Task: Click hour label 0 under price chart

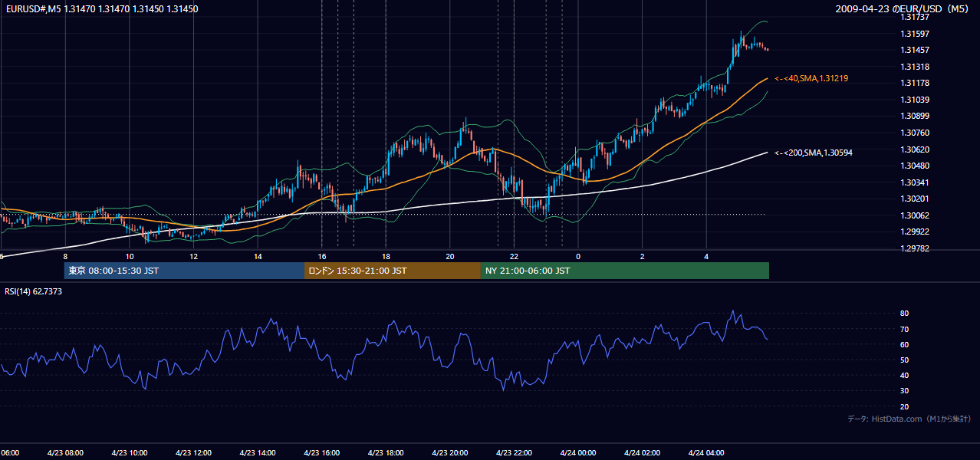Action: 578,256
